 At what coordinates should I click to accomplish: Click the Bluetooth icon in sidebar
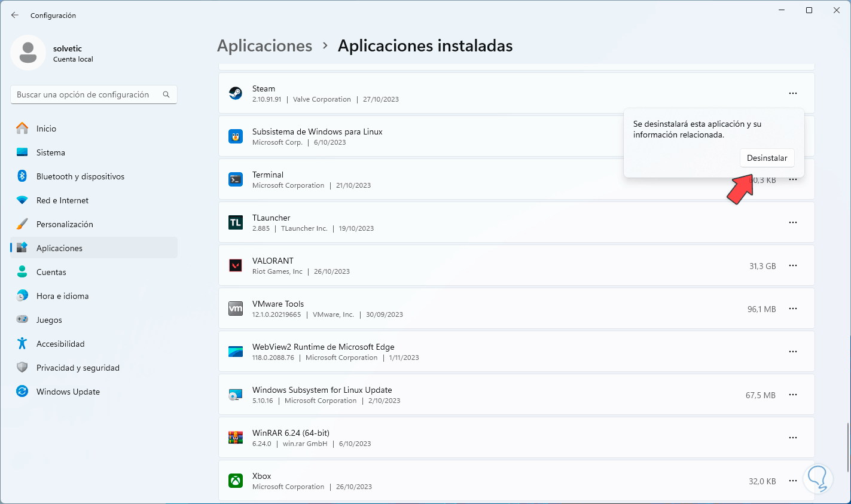(22, 176)
